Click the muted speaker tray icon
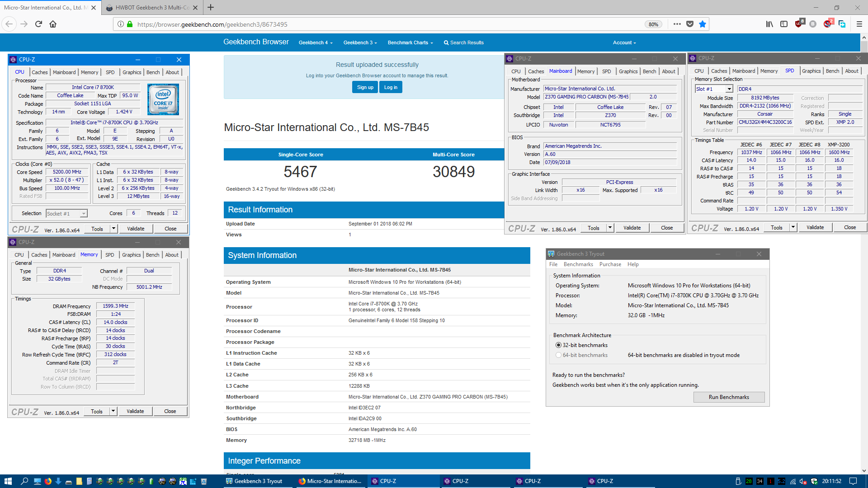 [x=803, y=481]
